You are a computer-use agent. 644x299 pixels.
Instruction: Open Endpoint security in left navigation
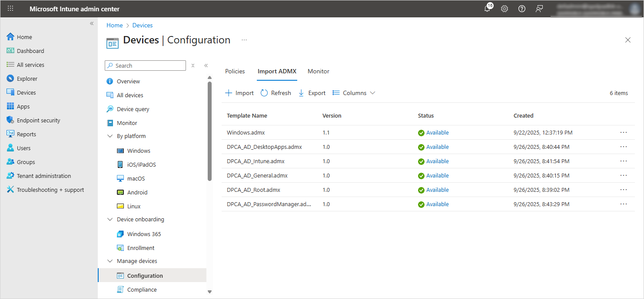[x=38, y=120]
